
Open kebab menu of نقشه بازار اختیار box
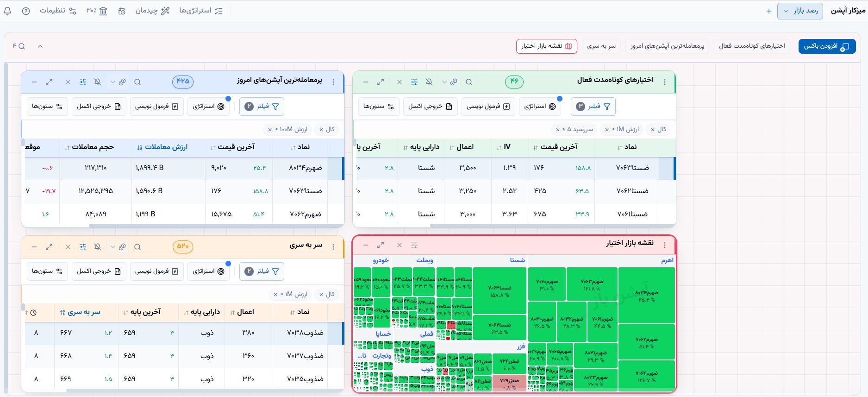[665, 245]
